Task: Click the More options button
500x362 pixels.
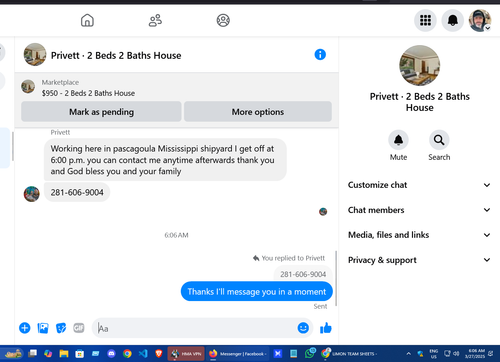Action: pos(258,112)
